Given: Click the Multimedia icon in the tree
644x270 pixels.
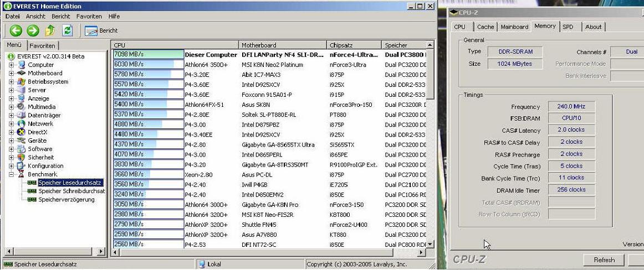Looking at the screenshot, I should point(22,107).
